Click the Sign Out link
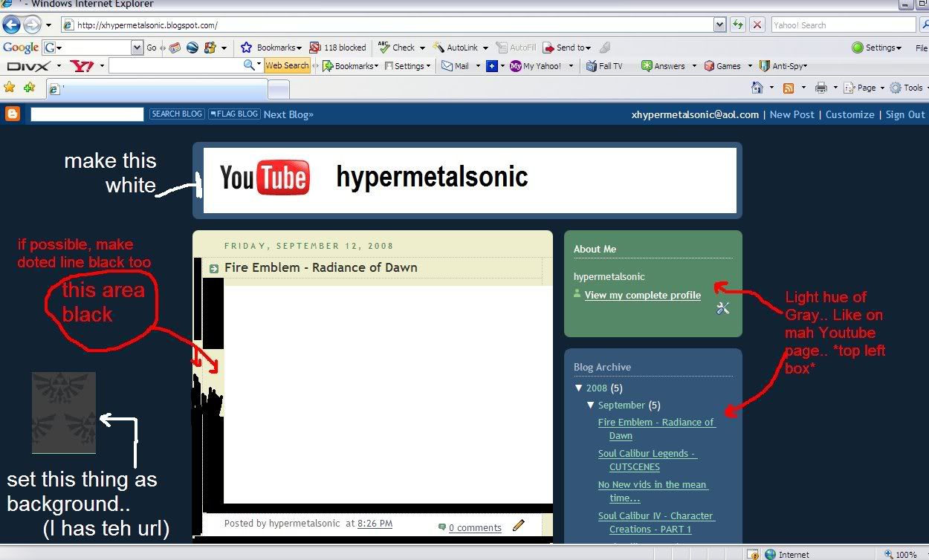929x560 pixels. (x=905, y=114)
